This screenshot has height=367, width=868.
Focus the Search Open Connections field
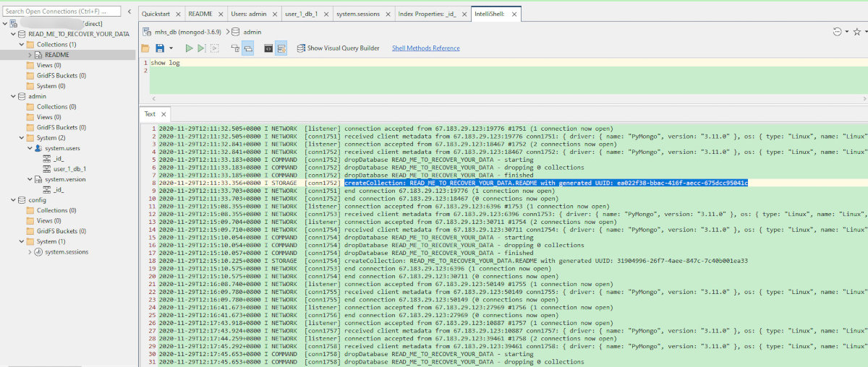(62, 12)
